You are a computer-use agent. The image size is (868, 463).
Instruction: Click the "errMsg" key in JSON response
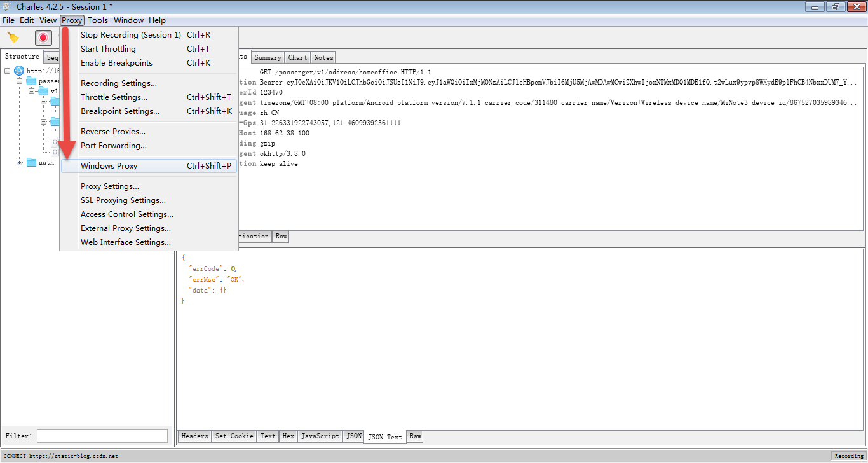(204, 279)
